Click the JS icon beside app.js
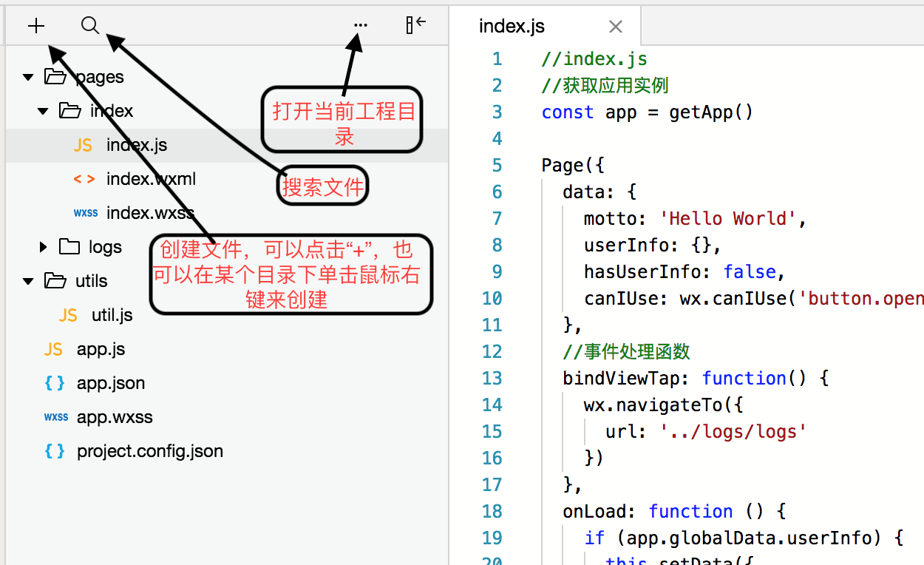The width and height of the screenshot is (924, 565). coord(53,349)
